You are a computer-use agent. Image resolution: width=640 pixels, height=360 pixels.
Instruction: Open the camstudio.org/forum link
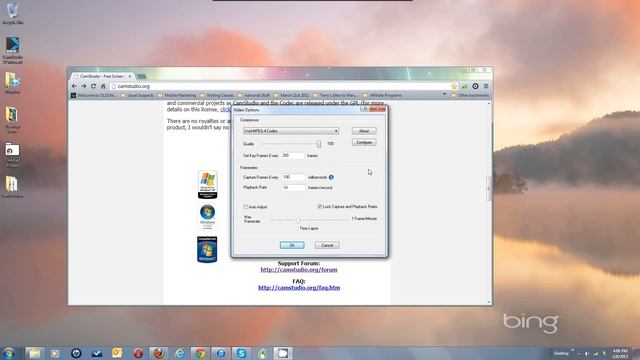pyautogui.click(x=299, y=270)
